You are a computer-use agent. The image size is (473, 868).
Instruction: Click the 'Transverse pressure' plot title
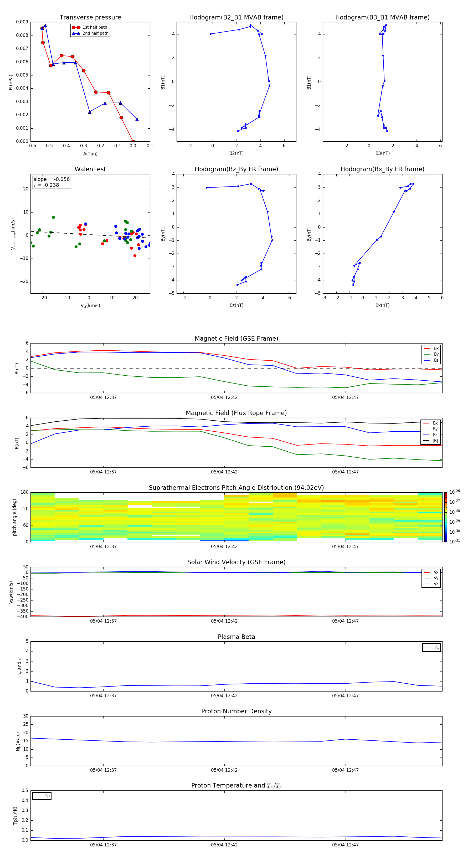(90, 17)
